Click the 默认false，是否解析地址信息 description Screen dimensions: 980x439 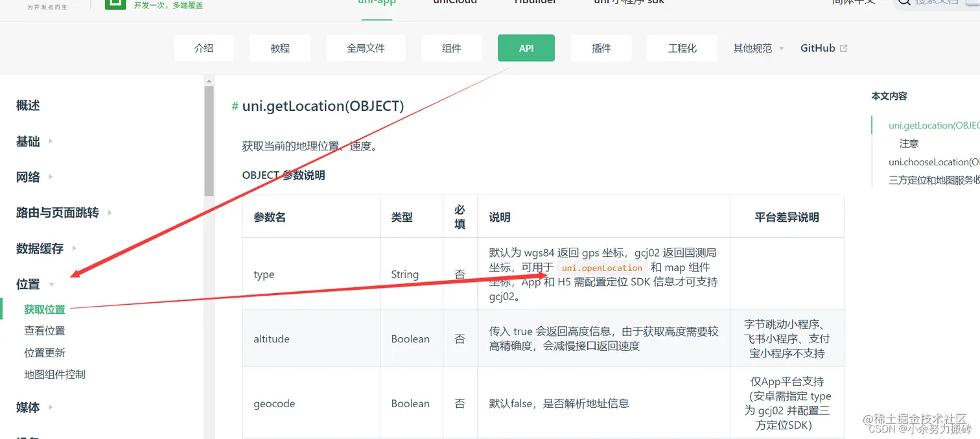point(559,403)
